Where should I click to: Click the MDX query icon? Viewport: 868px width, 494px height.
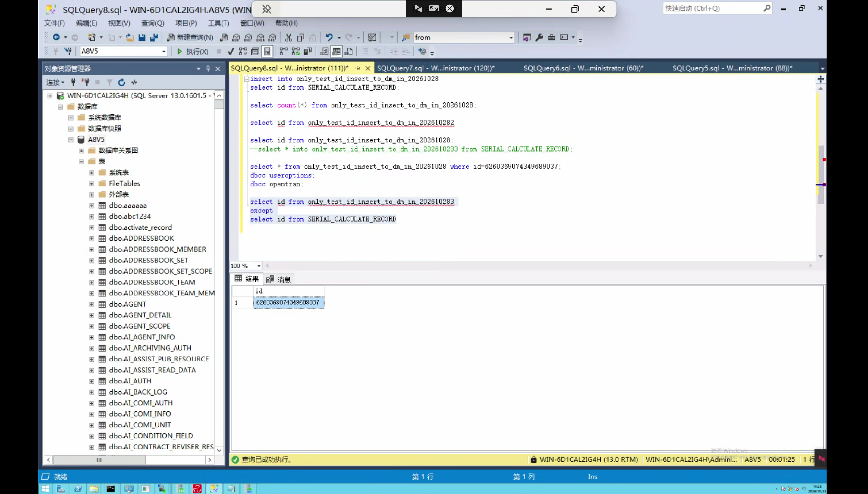tap(236, 37)
